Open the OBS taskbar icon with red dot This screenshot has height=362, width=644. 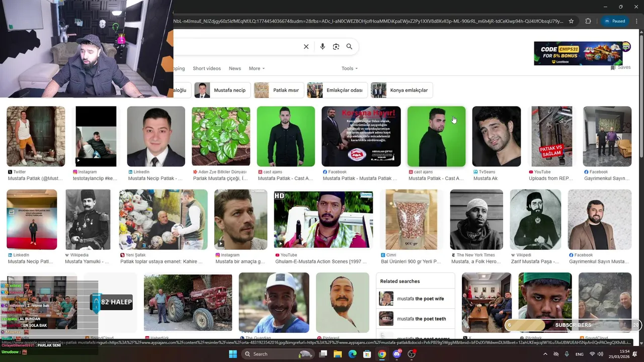412,354
